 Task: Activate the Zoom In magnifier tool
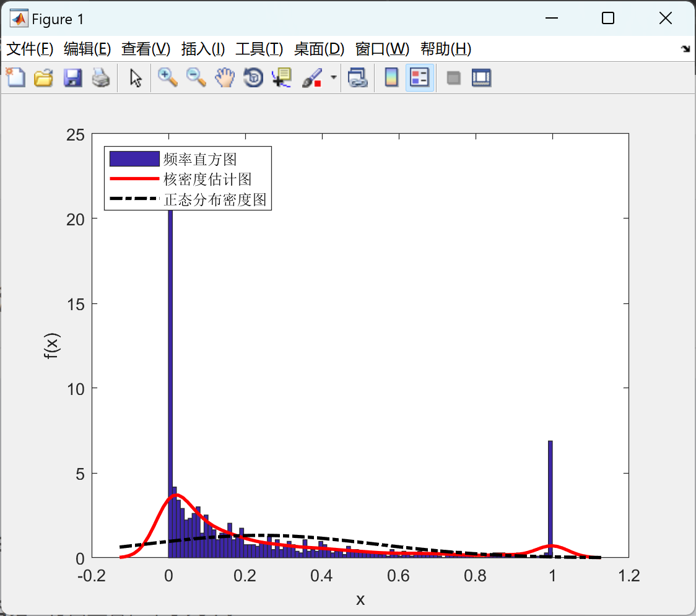coord(168,77)
